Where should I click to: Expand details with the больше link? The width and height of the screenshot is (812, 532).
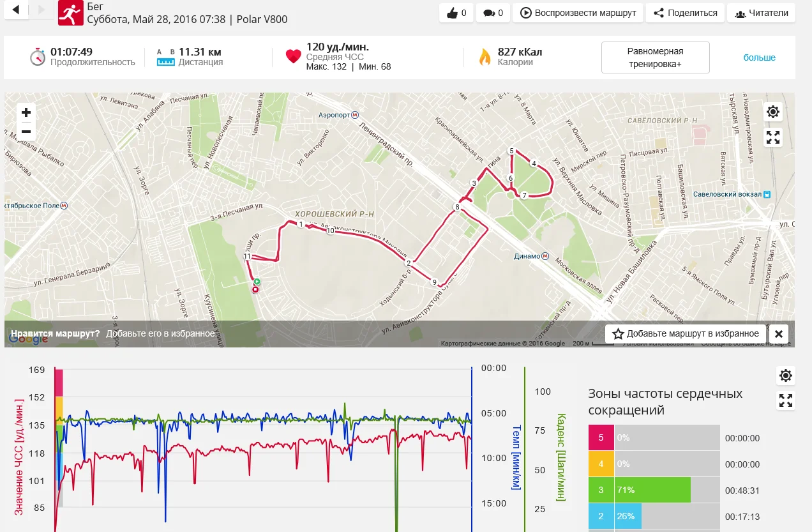759,57
